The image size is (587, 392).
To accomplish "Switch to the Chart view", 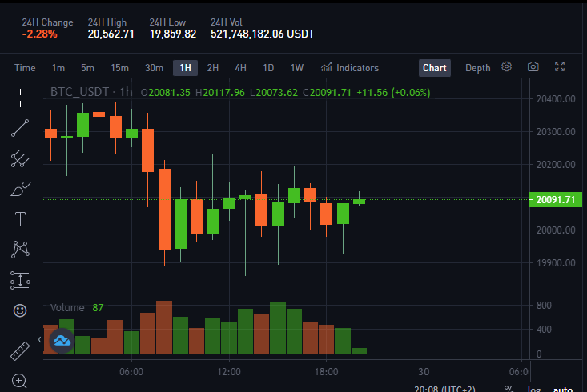I will (x=435, y=68).
